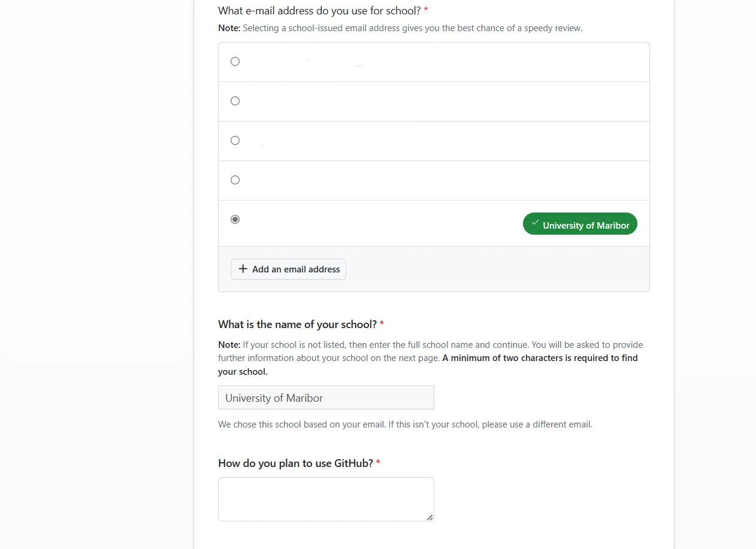The image size is (756, 549).
Task: Click the school name field showing University of Maribor
Action: point(326,398)
